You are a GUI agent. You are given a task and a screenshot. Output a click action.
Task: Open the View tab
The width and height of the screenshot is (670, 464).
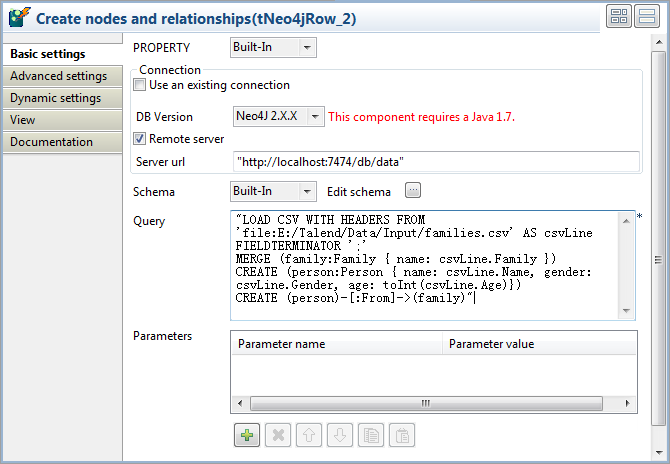62,120
